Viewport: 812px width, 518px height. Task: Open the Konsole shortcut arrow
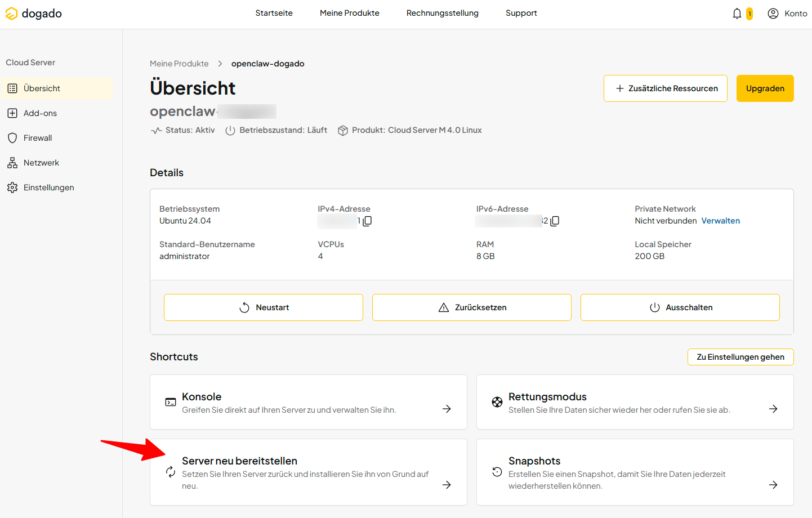[447, 409]
